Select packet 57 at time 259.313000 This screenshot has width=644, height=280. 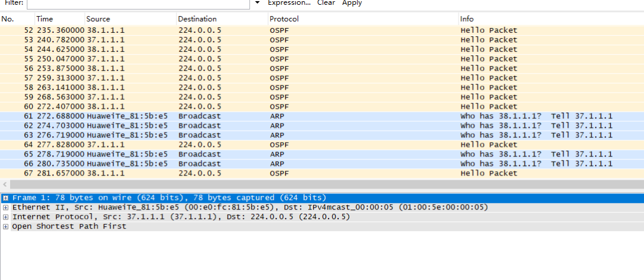322,78
